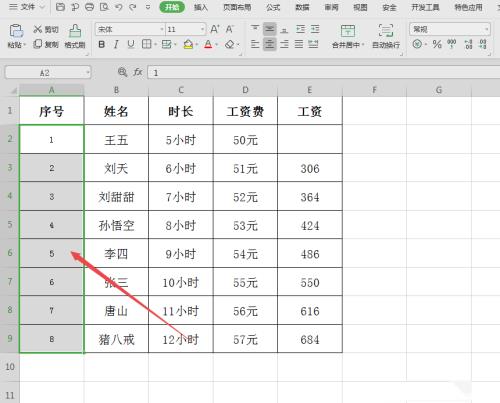The height and width of the screenshot is (403, 500).
Task: Click the fill color yellow bucket
Action: coord(188,44)
